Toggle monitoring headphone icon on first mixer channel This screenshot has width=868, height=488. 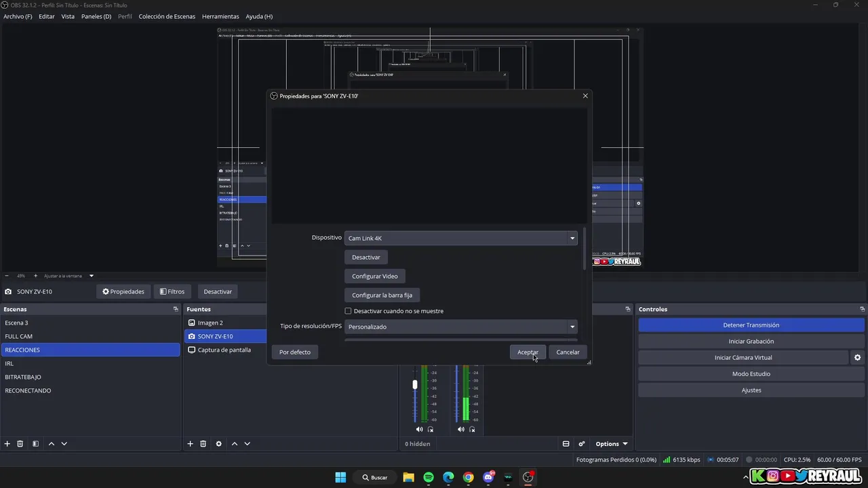pyautogui.click(x=431, y=429)
